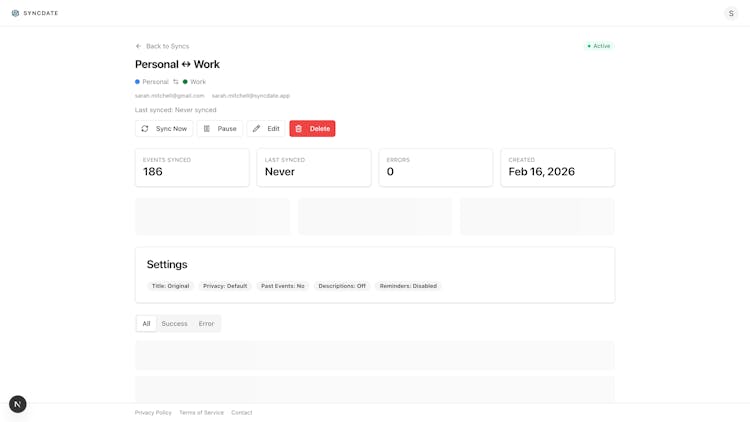Screen dimensions: 750x422
Task: Edit the Personal Work sync
Action: tap(265, 129)
